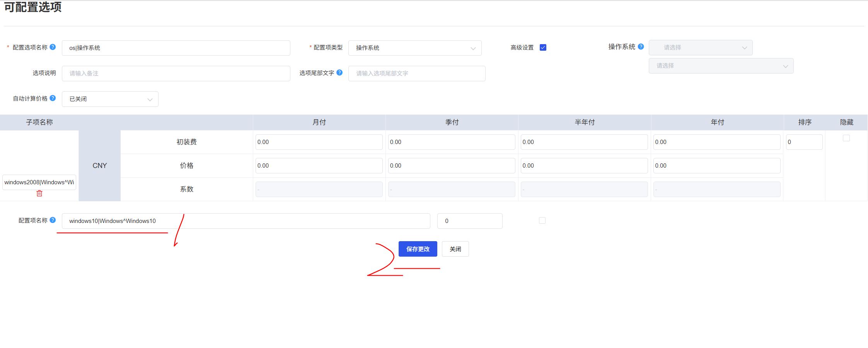Click help icon beside 自动计算价格
Viewport: 868px width, 348px height.
53,98
